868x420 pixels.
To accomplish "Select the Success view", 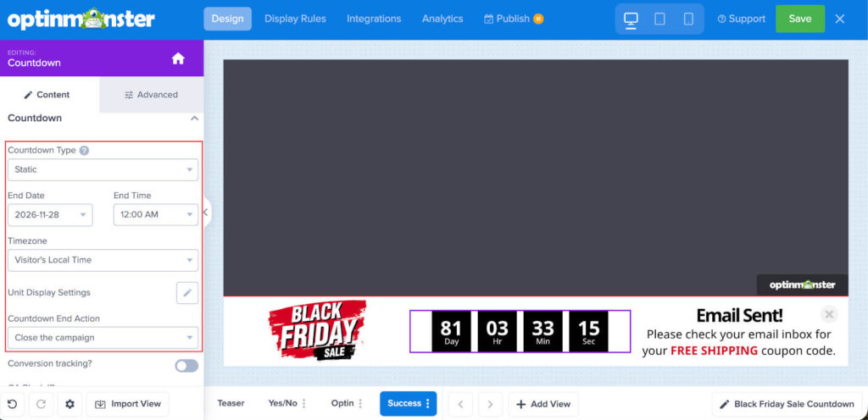I will pyautogui.click(x=404, y=403).
